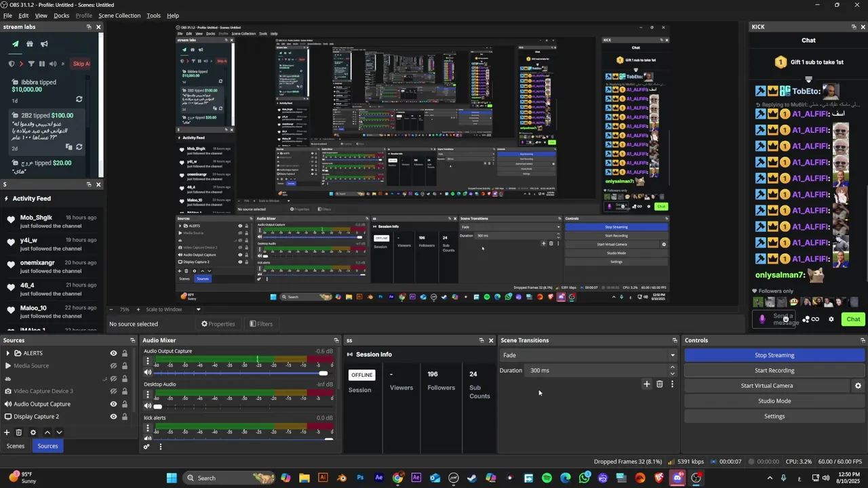Screen dimensions: 868x488
Task: Decrease transition duration with down stepper
Action: (x=672, y=373)
